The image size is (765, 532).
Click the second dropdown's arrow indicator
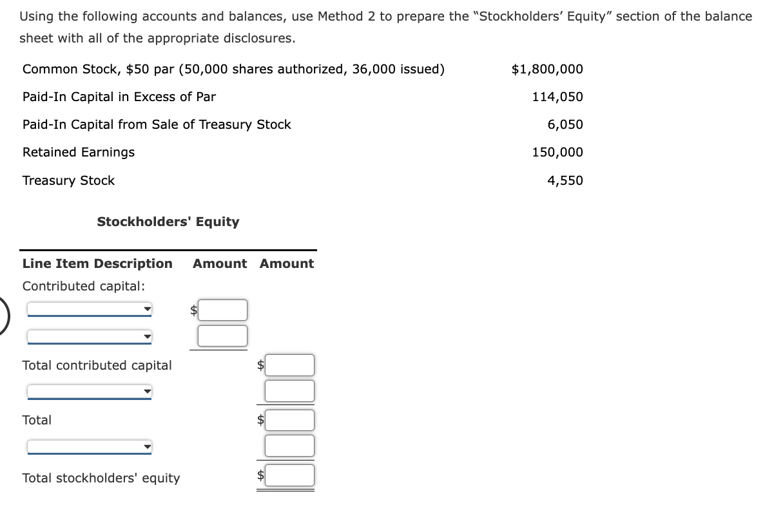tap(147, 336)
